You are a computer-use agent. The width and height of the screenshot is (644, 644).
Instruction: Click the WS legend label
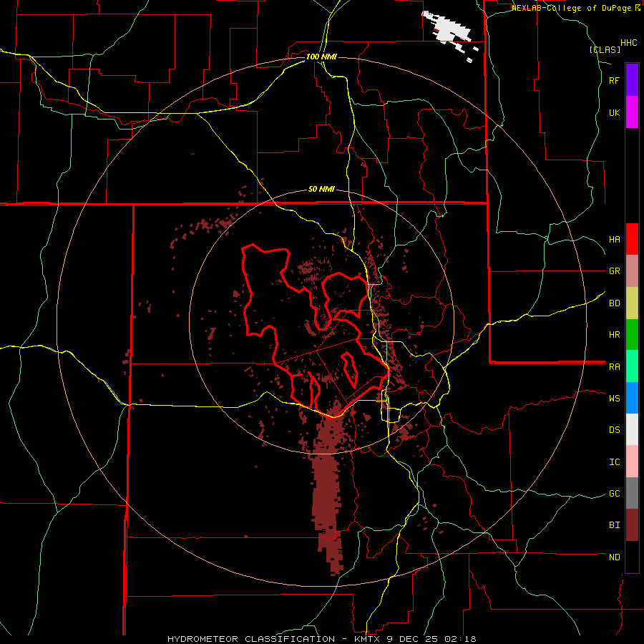tap(614, 398)
